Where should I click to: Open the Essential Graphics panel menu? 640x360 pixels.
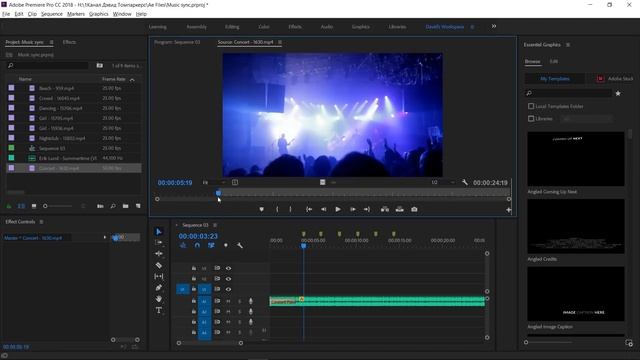[568, 44]
